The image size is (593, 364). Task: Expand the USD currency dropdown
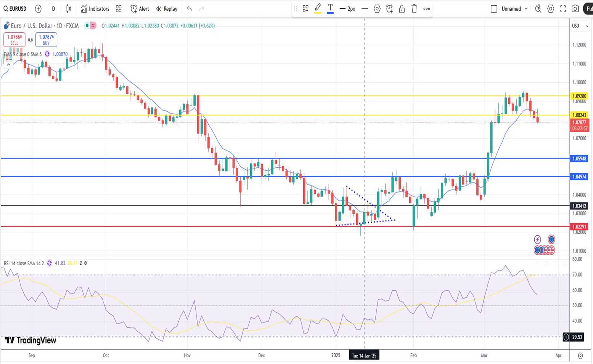point(580,26)
